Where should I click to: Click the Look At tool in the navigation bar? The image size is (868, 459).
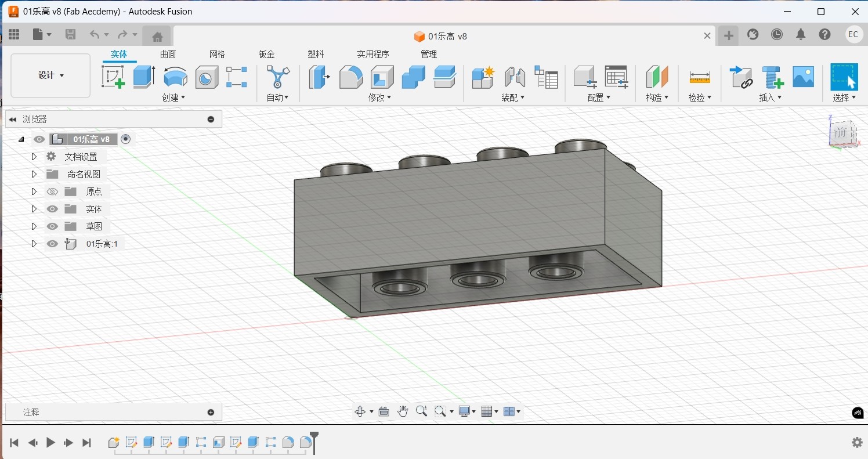point(384,411)
